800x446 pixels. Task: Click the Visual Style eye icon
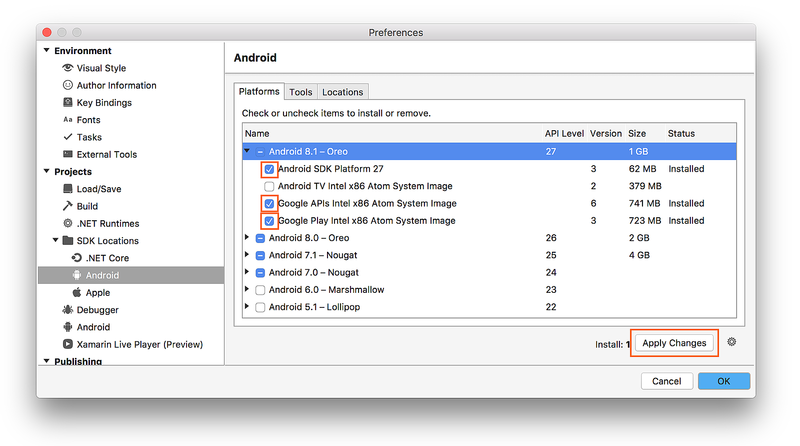(68, 68)
